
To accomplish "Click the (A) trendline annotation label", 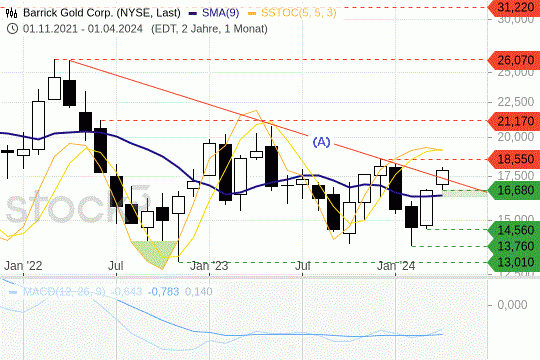I will [x=321, y=142].
